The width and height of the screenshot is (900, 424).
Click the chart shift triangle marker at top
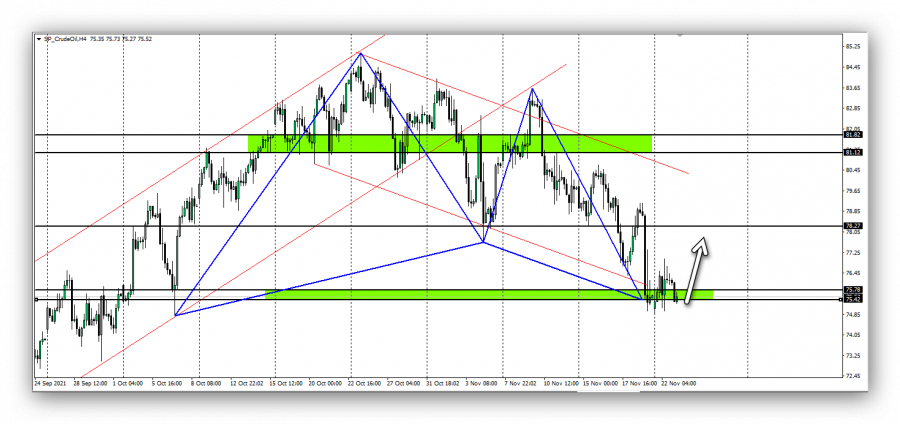point(680,36)
